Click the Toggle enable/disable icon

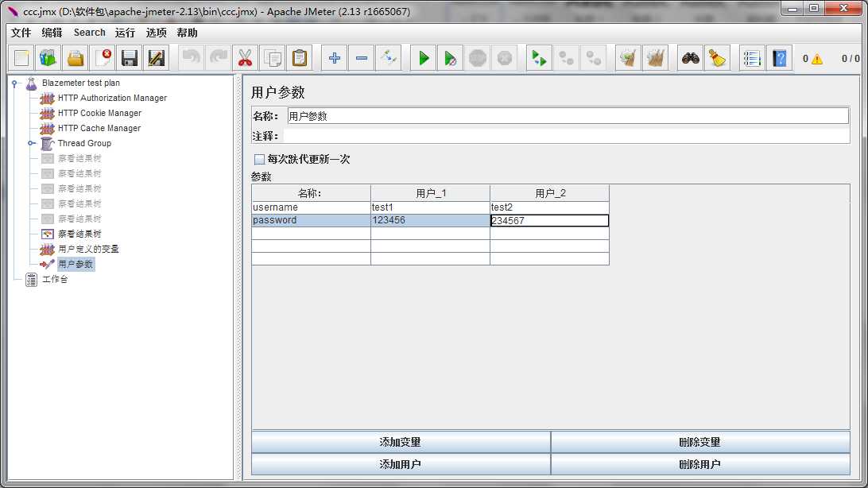pos(389,57)
